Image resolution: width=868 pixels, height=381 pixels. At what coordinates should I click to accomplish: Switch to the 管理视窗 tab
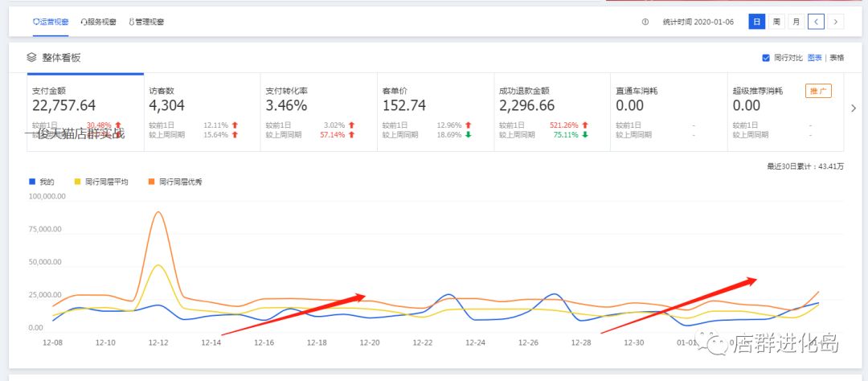(x=146, y=23)
